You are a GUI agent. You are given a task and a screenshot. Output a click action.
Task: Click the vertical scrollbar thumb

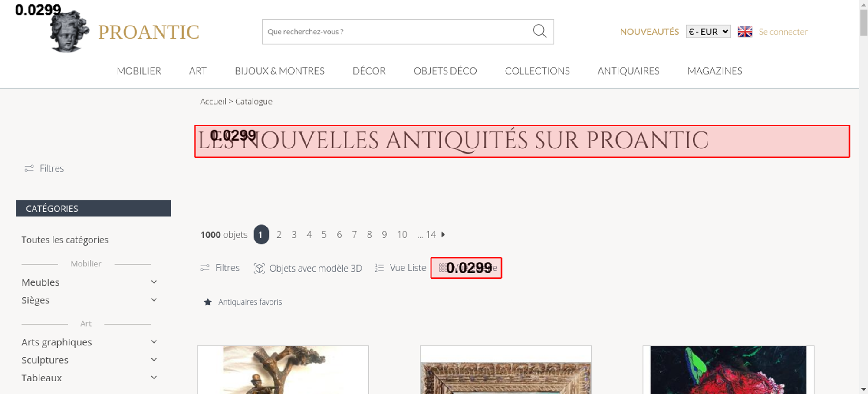click(x=863, y=22)
